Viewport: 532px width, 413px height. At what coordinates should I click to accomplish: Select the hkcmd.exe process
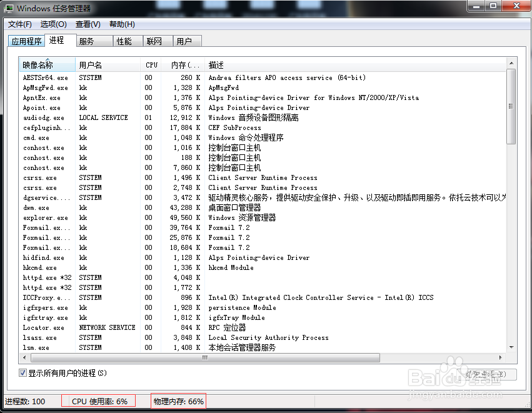pos(263,268)
